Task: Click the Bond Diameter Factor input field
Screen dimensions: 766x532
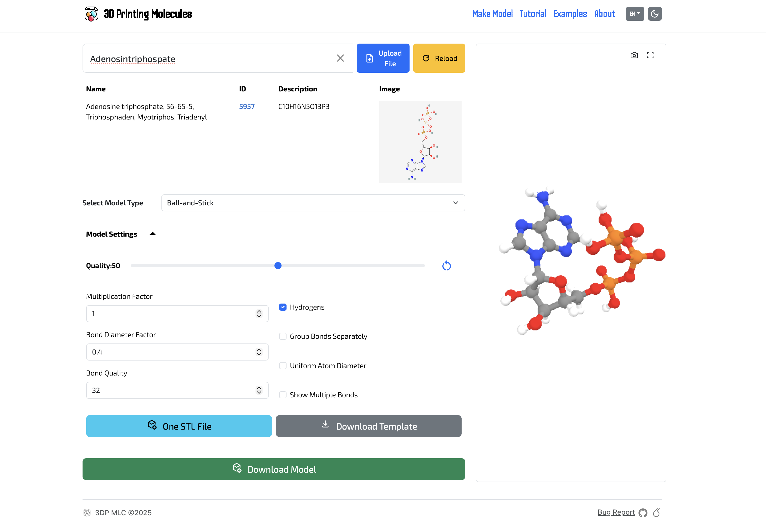Action: pyautogui.click(x=177, y=352)
